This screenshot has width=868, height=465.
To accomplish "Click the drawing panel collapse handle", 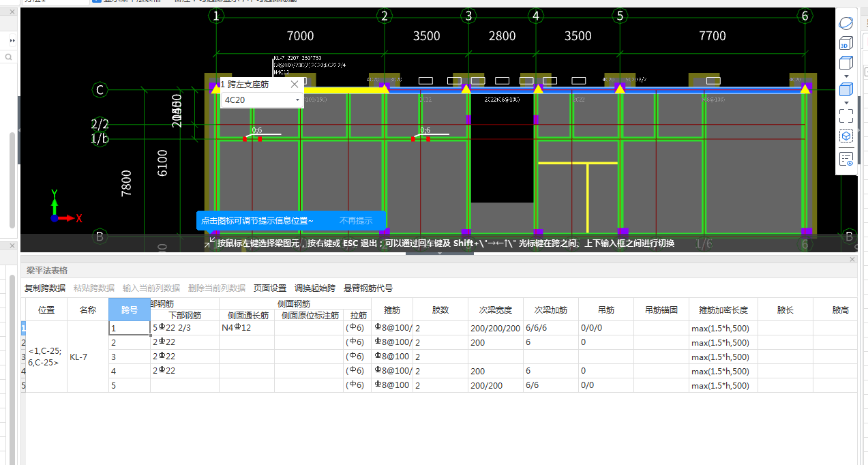I will click(440, 254).
